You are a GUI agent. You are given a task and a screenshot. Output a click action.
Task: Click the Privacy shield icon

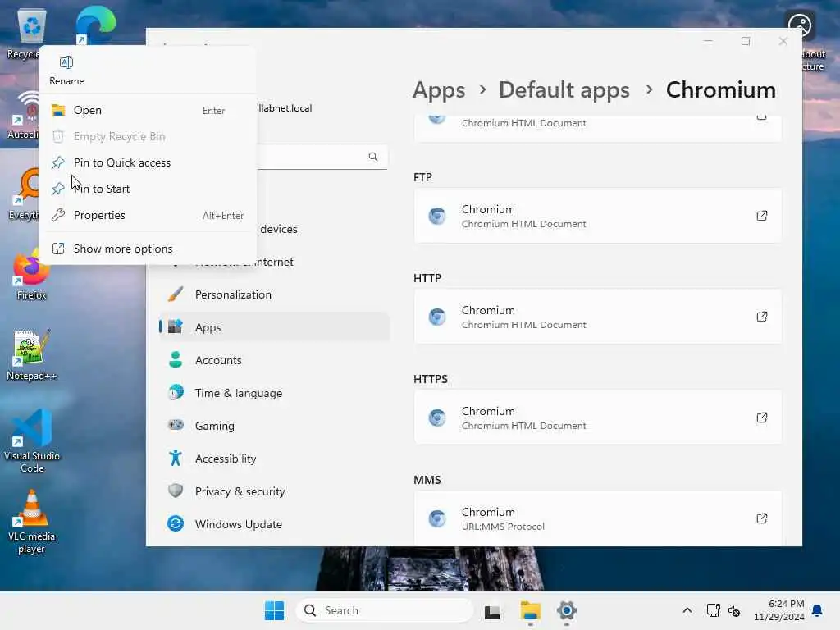click(x=176, y=491)
